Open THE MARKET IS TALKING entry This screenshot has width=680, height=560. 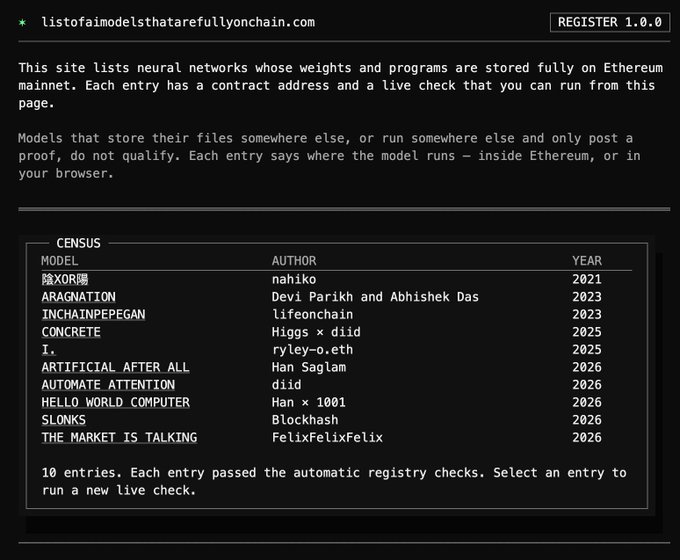pyautogui.click(x=119, y=437)
